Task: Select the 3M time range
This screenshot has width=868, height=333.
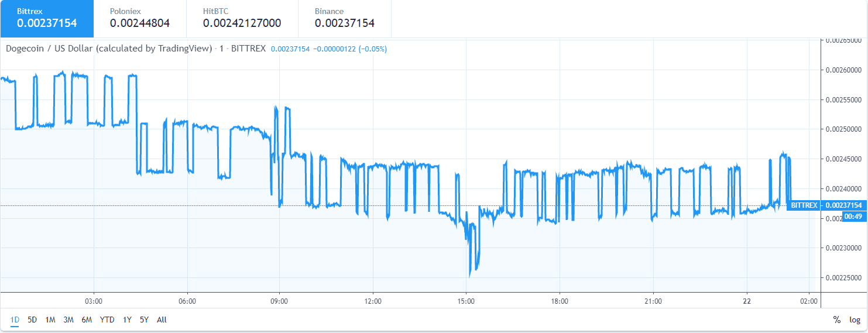Action: pos(68,320)
